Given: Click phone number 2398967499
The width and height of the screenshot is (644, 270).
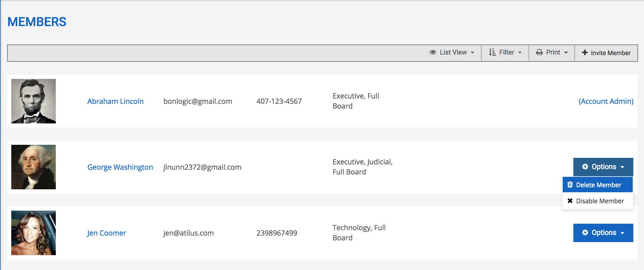Looking at the screenshot, I should pyautogui.click(x=277, y=233).
